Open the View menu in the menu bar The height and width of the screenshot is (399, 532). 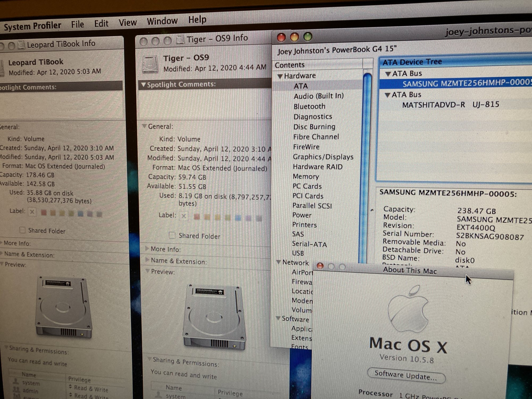pyautogui.click(x=127, y=23)
